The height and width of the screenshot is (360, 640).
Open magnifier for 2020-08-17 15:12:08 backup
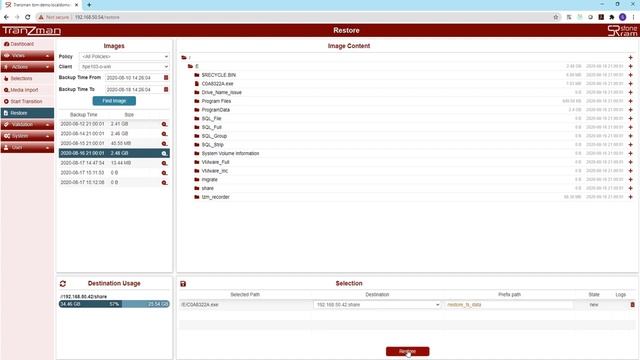(x=164, y=183)
